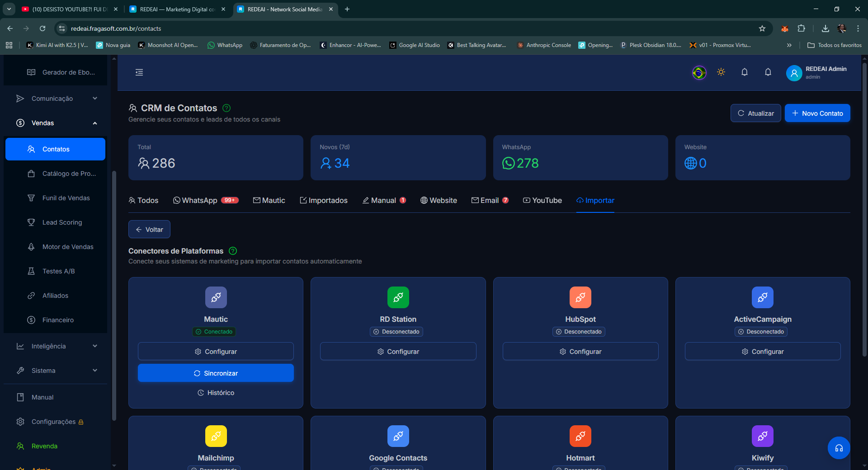Image resolution: width=868 pixels, height=470 pixels.
Task: Click the RD Station connector icon
Action: (398, 297)
